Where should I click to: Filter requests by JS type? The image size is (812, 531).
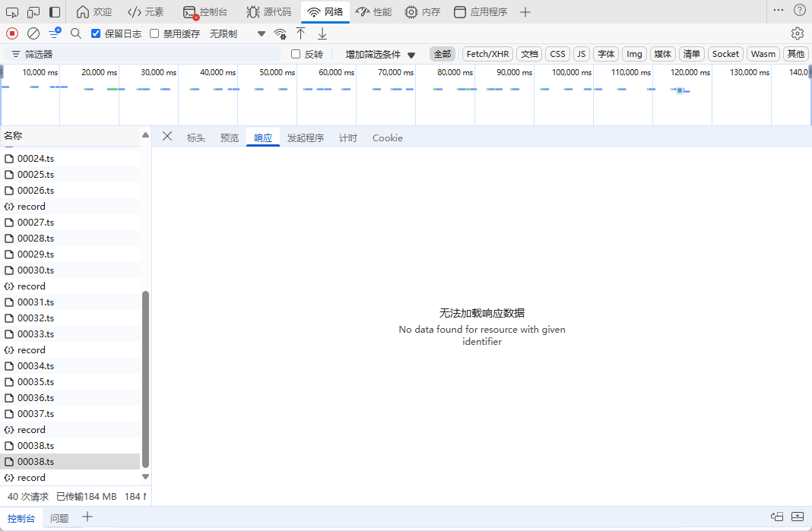[582, 54]
